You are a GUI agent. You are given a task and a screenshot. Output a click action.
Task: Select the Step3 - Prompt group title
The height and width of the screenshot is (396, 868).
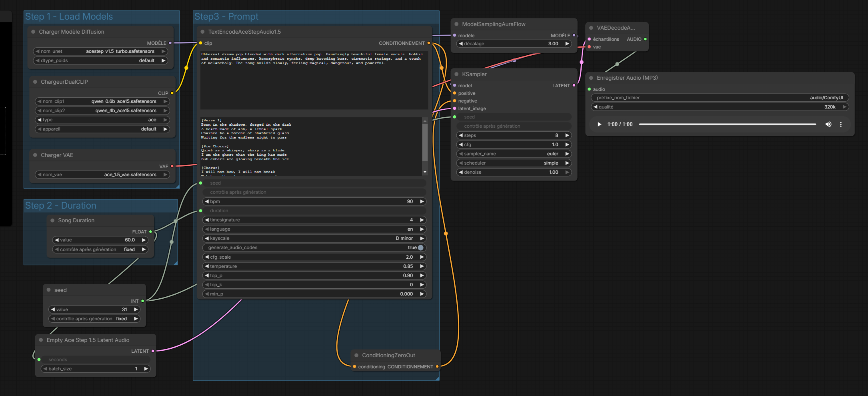coord(226,16)
